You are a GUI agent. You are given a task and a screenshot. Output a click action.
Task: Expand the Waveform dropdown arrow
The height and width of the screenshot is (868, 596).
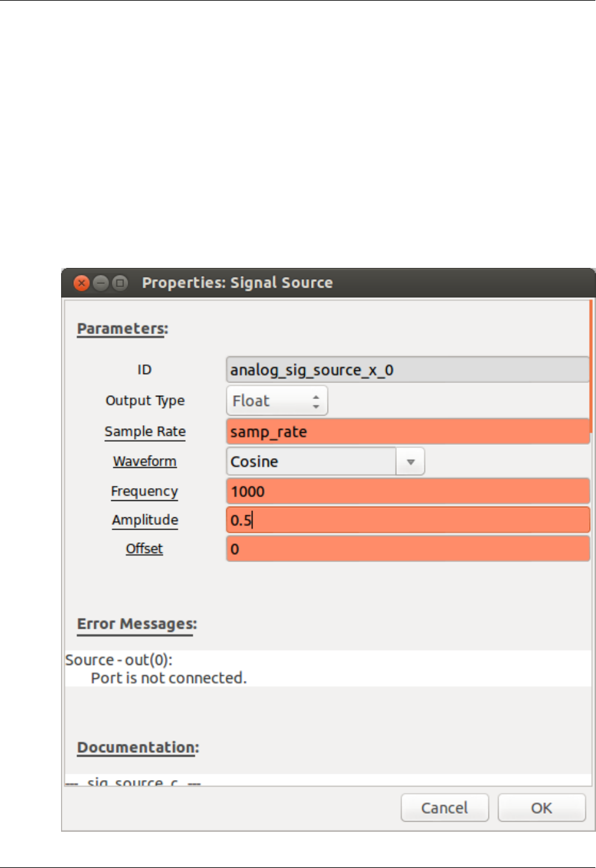(x=411, y=462)
